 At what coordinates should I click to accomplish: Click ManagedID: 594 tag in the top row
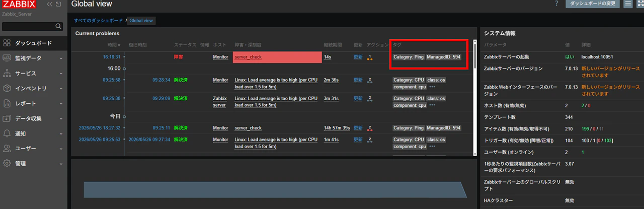coord(443,57)
